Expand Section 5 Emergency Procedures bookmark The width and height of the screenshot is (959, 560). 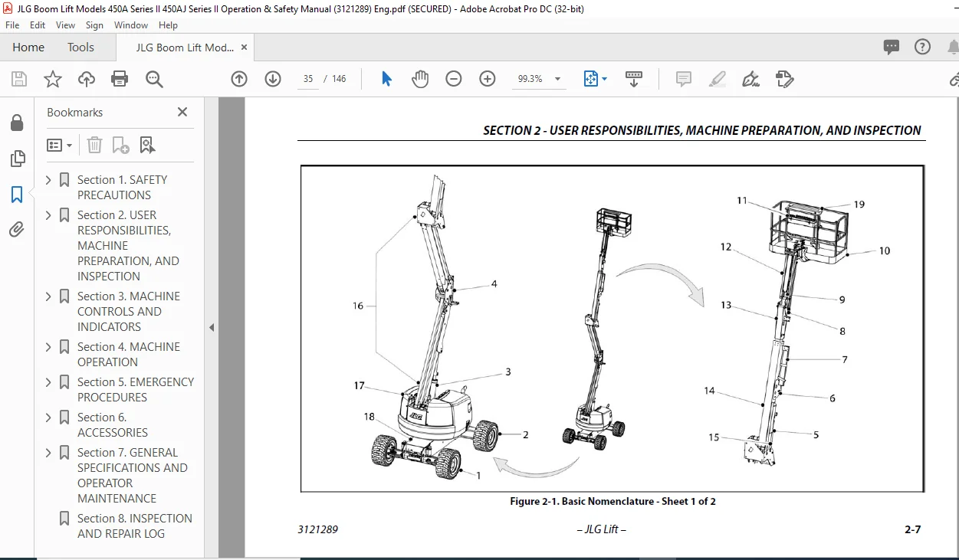49,382
